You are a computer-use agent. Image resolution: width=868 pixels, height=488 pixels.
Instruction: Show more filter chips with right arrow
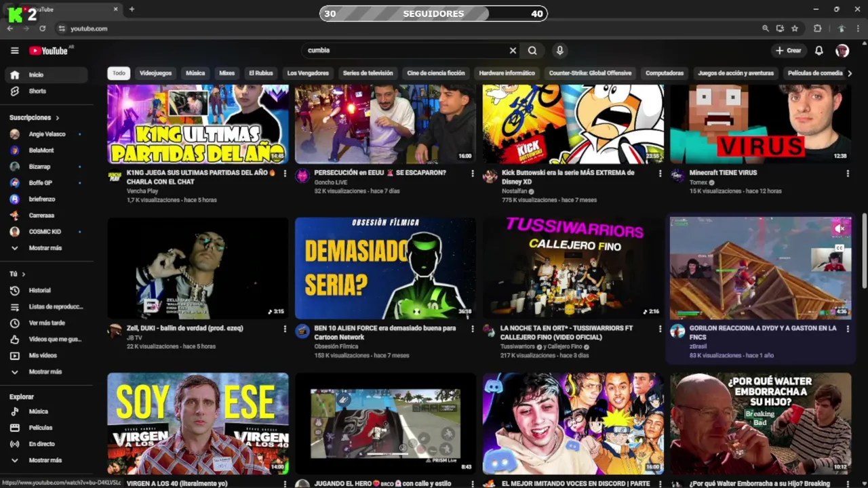(x=849, y=73)
